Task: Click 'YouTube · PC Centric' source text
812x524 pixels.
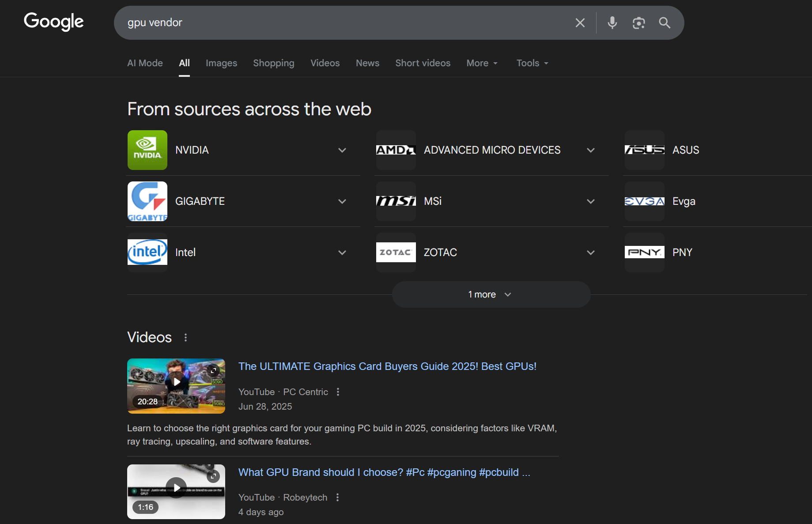Action: (x=283, y=392)
